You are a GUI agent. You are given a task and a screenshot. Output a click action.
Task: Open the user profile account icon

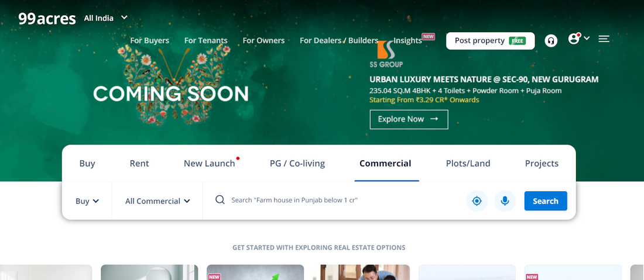(x=574, y=39)
